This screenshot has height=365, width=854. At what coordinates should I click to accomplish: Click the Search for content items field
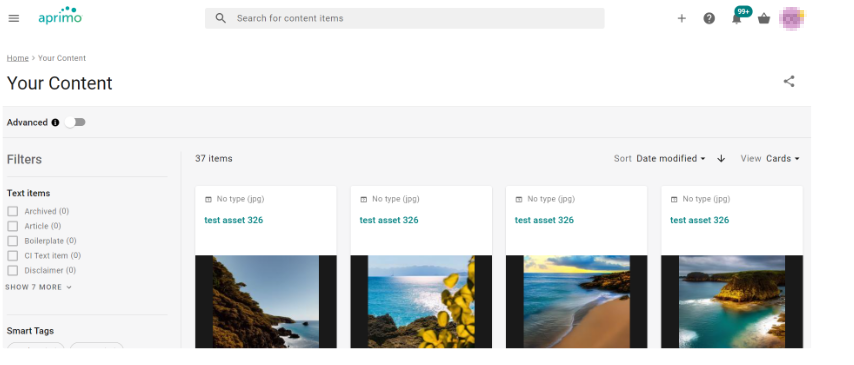pyautogui.click(x=405, y=18)
